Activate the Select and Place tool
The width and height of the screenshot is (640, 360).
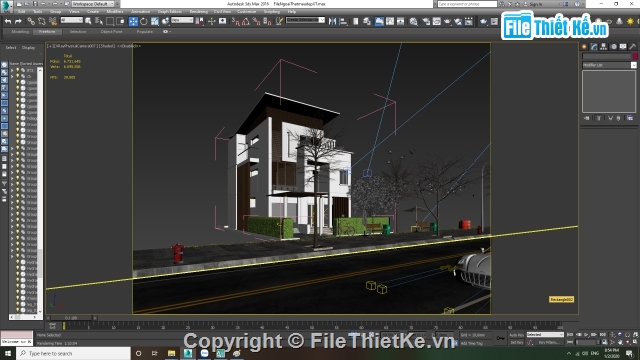[165, 21]
